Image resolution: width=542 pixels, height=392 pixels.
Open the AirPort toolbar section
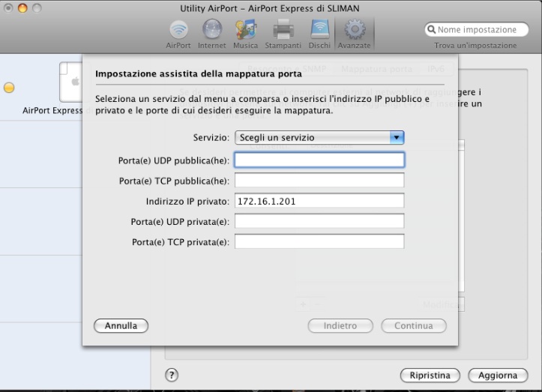pyautogui.click(x=178, y=34)
